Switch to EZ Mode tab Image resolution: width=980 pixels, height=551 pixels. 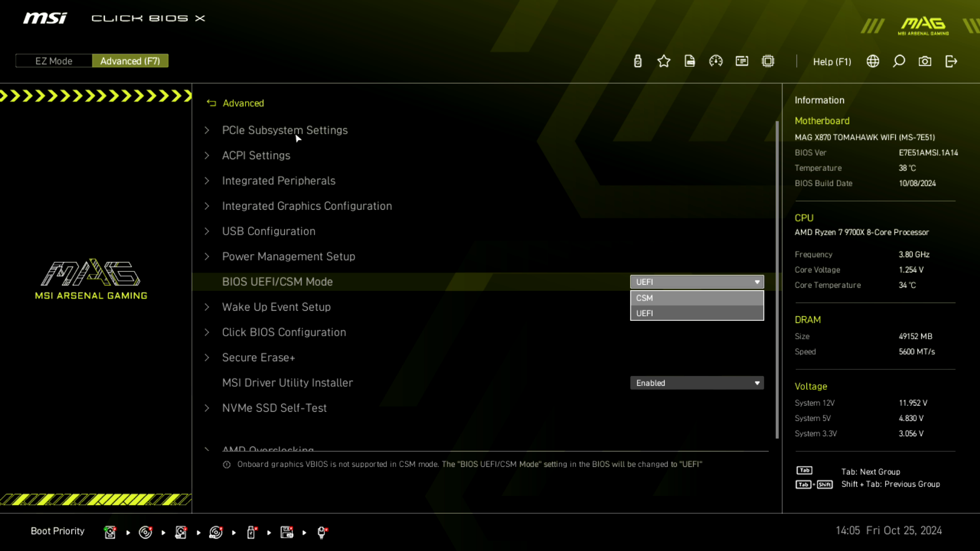(53, 61)
